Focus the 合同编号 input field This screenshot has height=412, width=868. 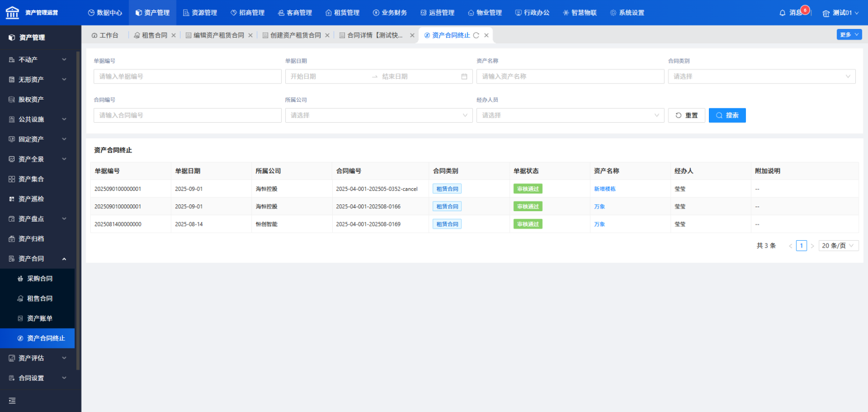[x=187, y=115]
